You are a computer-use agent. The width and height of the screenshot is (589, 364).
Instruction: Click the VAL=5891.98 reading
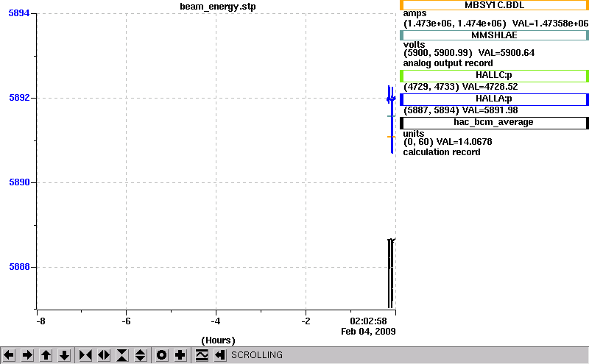[490, 110]
